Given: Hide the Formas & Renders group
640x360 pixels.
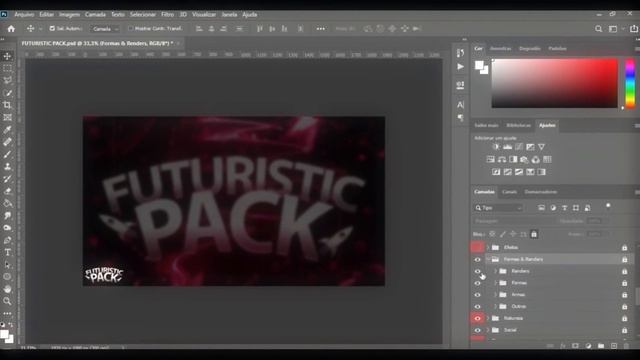Looking at the screenshot, I should click(477, 259).
